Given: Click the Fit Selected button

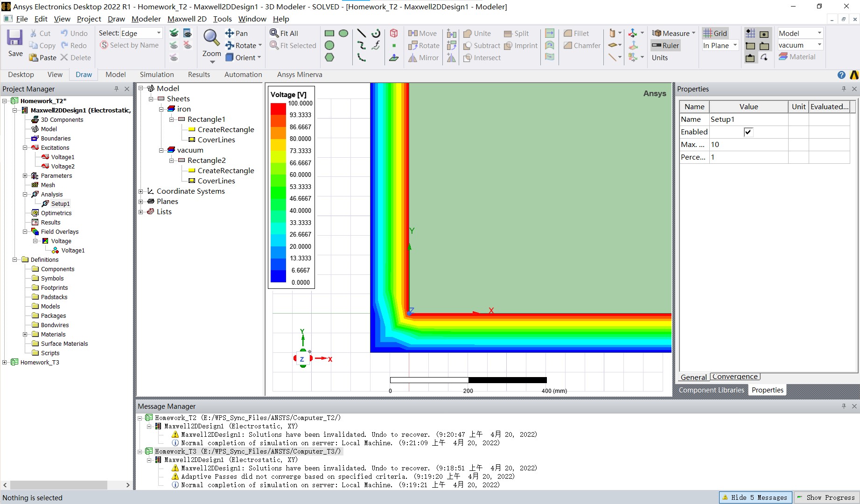Looking at the screenshot, I should (x=293, y=45).
